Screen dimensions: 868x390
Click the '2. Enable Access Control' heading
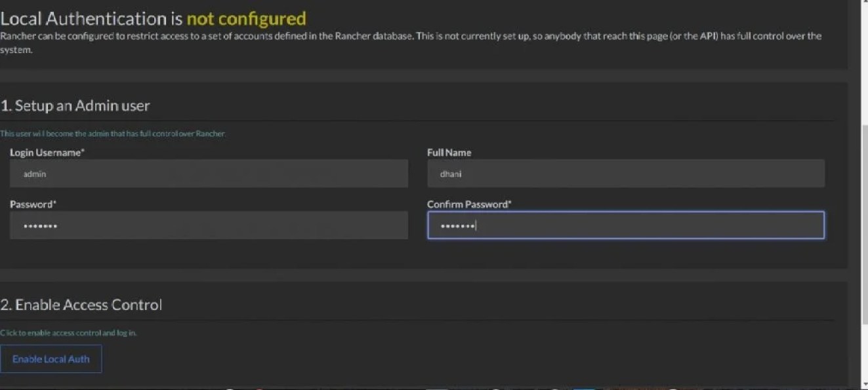pos(81,305)
